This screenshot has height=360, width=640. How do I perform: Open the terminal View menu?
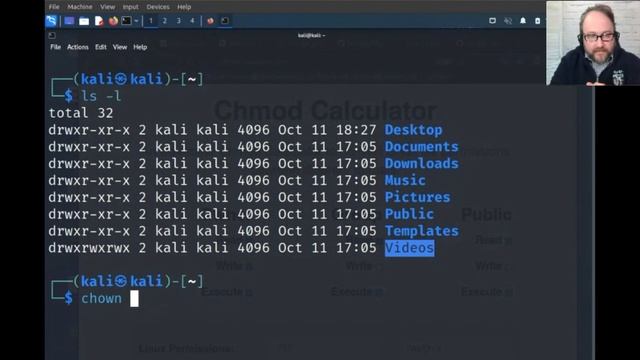120,47
